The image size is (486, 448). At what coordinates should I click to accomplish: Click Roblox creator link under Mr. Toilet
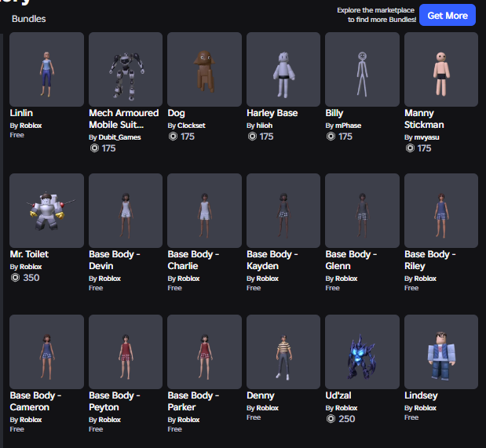(x=31, y=267)
